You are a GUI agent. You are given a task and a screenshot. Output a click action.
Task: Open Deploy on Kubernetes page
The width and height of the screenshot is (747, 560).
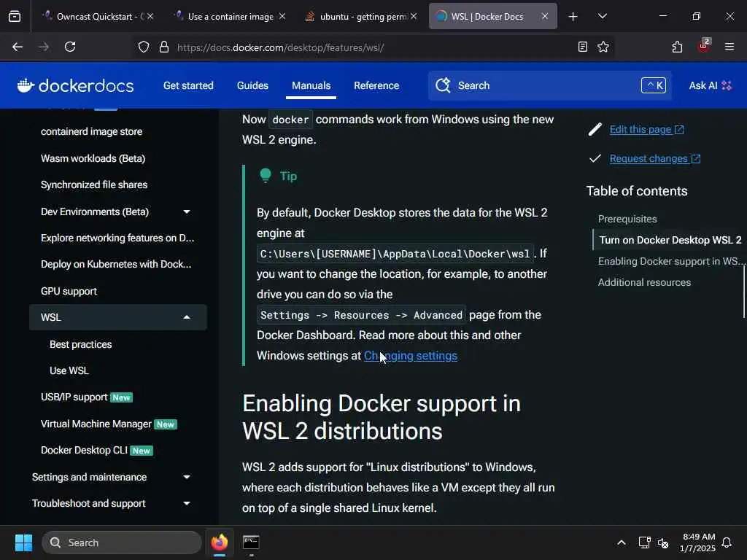click(x=116, y=264)
